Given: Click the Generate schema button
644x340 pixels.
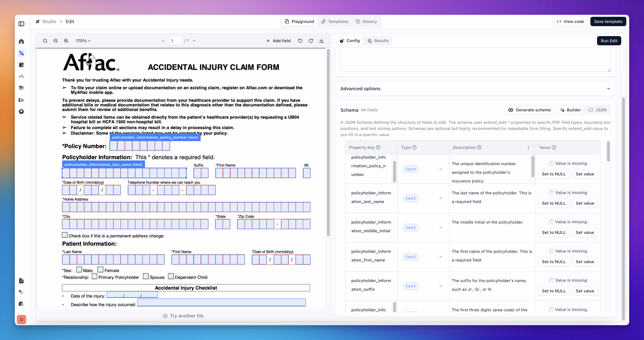Looking at the screenshot, I should tap(530, 110).
